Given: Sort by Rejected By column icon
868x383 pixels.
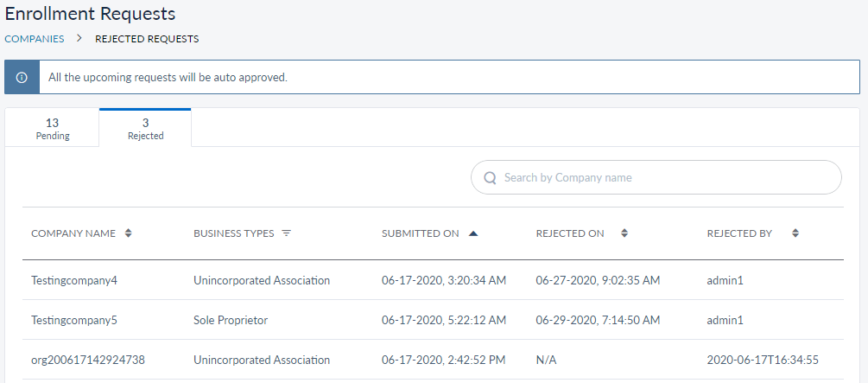Looking at the screenshot, I should coord(795,233).
